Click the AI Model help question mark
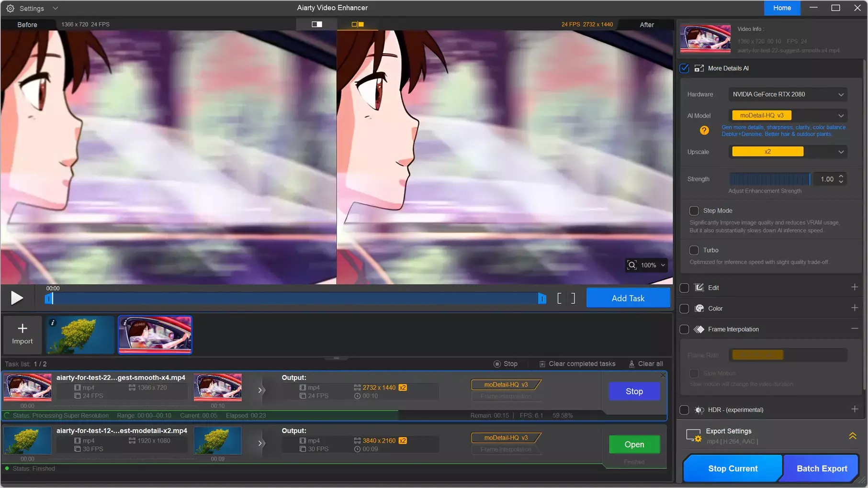Viewport: 868px width, 488px height. click(704, 130)
